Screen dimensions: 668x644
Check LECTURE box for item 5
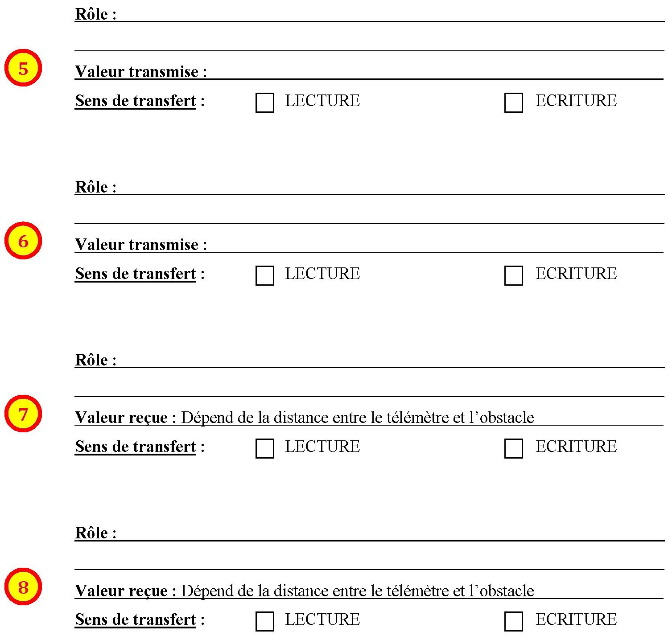(264, 103)
